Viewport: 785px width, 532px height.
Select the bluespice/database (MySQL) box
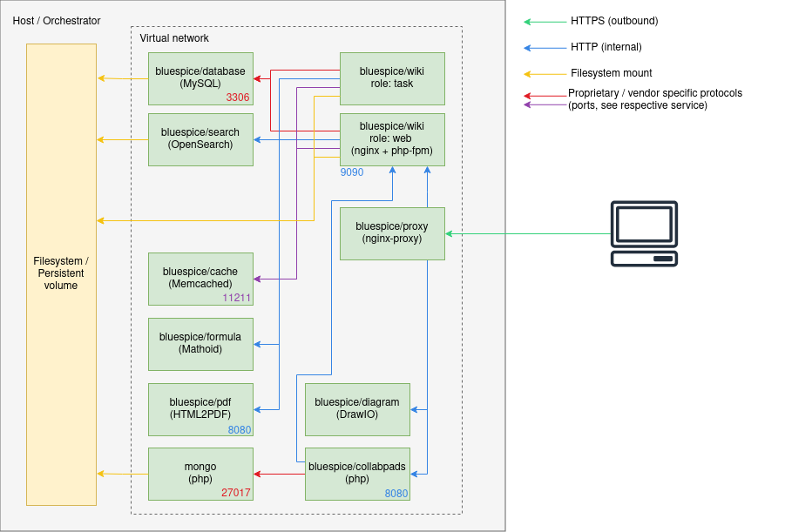click(x=200, y=78)
